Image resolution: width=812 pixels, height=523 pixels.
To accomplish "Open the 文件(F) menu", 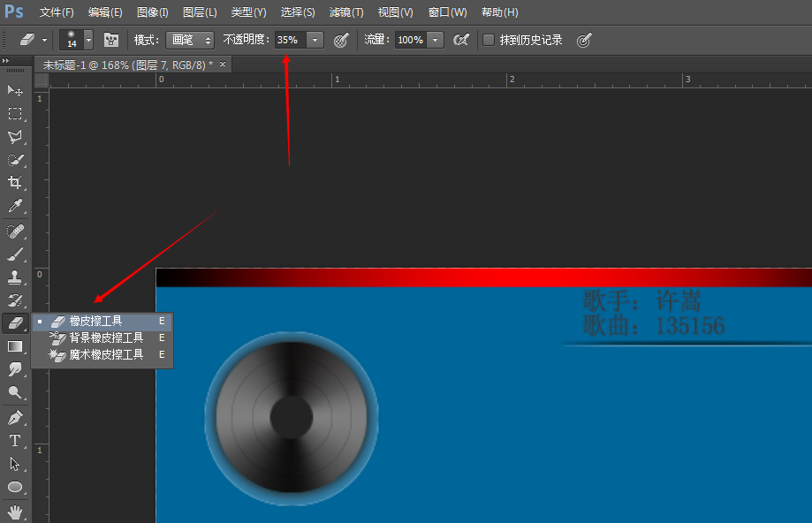I will (57, 11).
